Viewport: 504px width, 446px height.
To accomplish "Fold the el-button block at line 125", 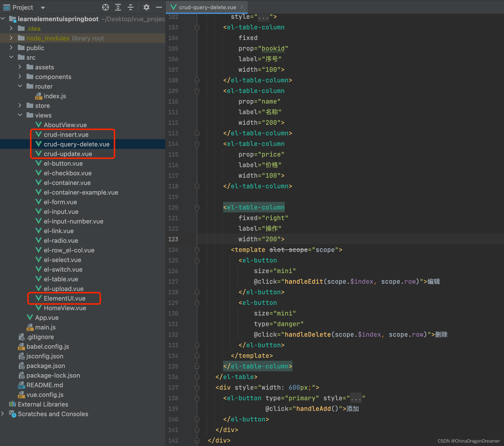I will (x=197, y=261).
